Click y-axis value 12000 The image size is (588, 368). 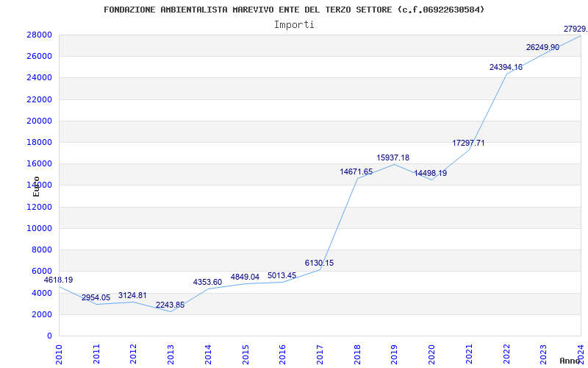(x=39, y=207)
